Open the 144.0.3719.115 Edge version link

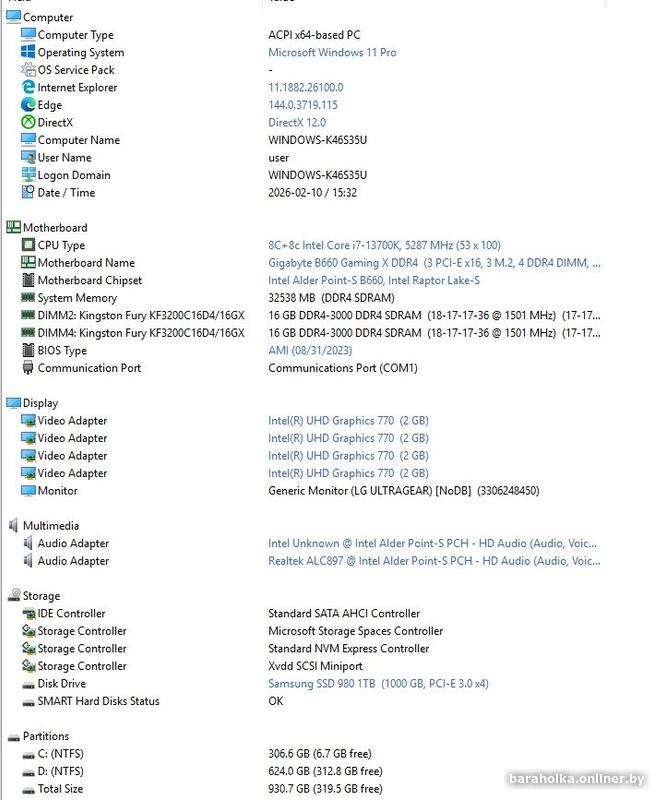click(303, 105)
